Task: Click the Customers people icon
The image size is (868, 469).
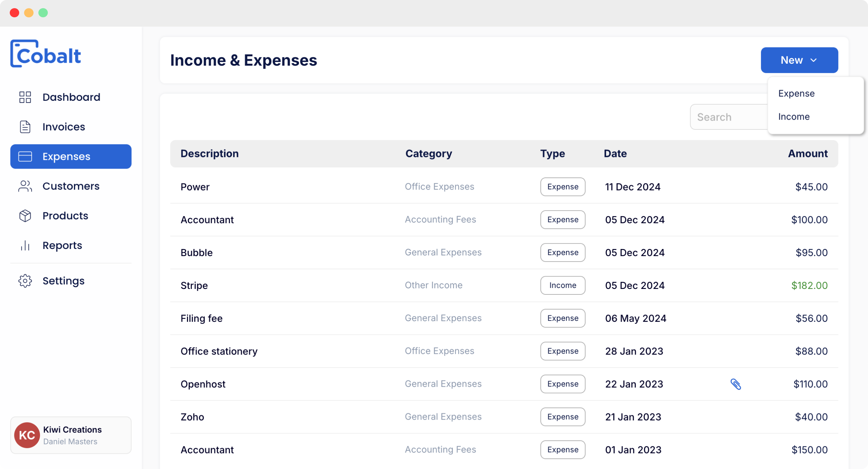Action: coord(25,186)
